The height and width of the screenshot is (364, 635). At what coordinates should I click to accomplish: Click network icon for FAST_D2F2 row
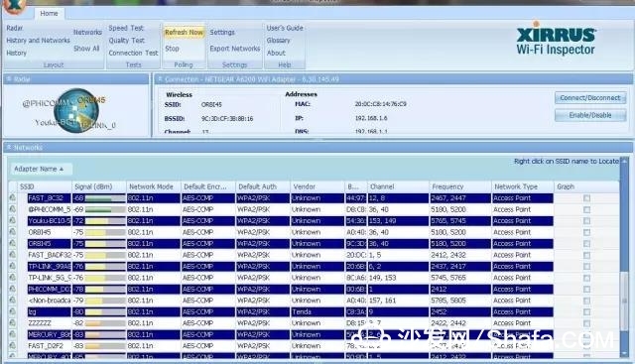[13, 345]
